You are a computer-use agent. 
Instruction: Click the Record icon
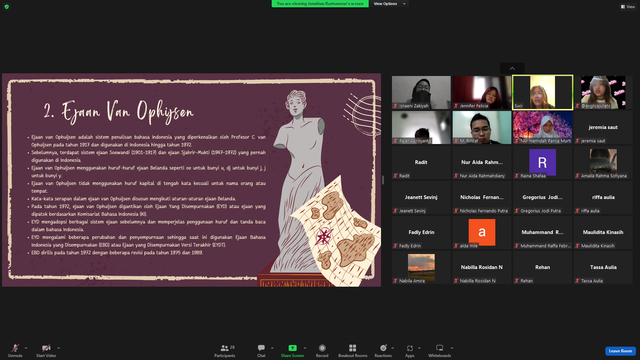click(x=322, y=348)
